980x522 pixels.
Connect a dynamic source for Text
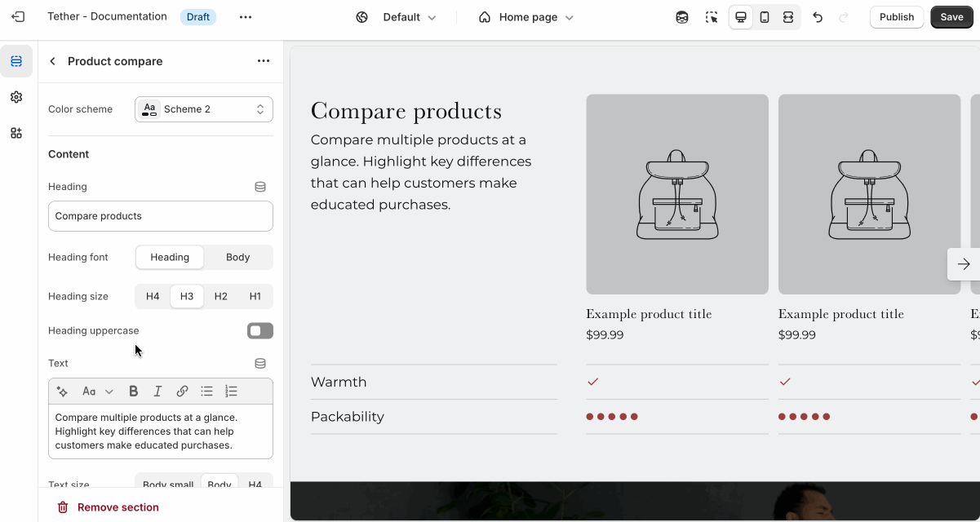tap(260, 363)
